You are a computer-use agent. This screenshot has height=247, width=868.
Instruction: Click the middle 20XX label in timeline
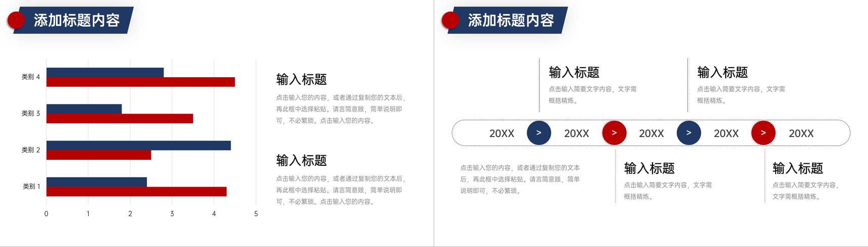pyautogui.click(x=652, y=134)
